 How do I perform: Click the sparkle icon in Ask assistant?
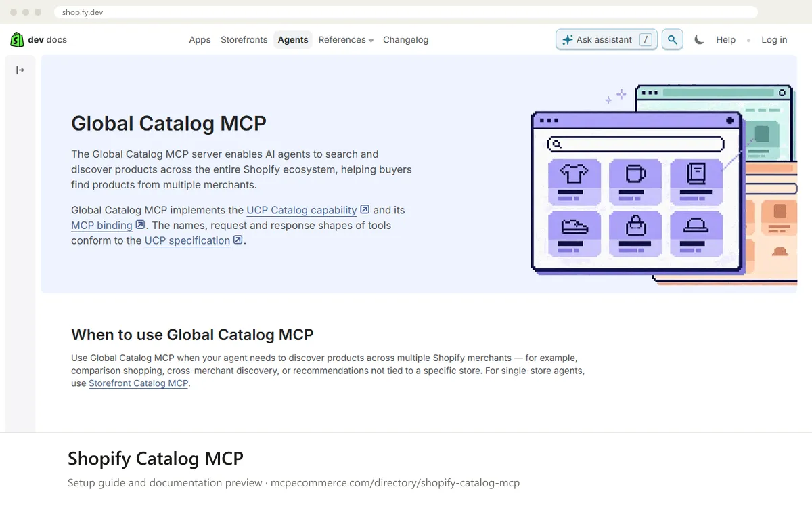[568, 40]
